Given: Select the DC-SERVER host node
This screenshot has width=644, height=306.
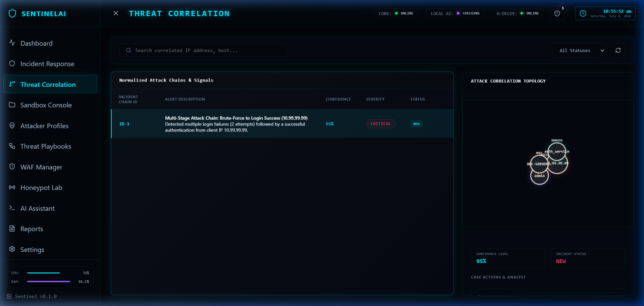Looking at the screenshot, I should click(x=539, y=164).
